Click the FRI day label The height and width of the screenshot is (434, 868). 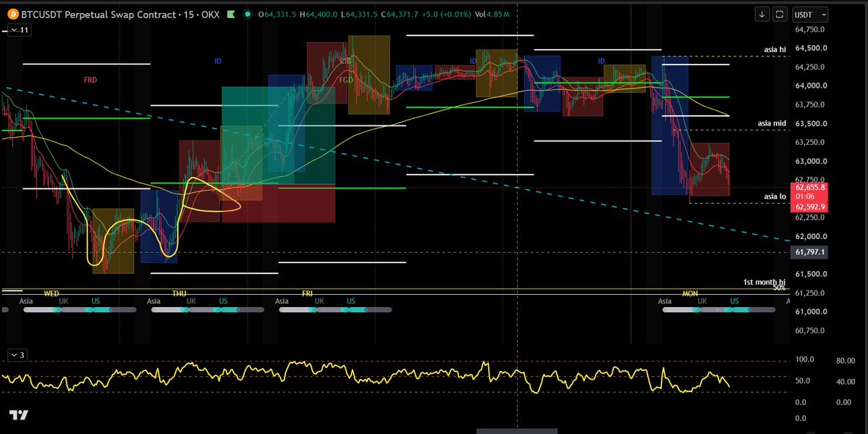point(307,293)
